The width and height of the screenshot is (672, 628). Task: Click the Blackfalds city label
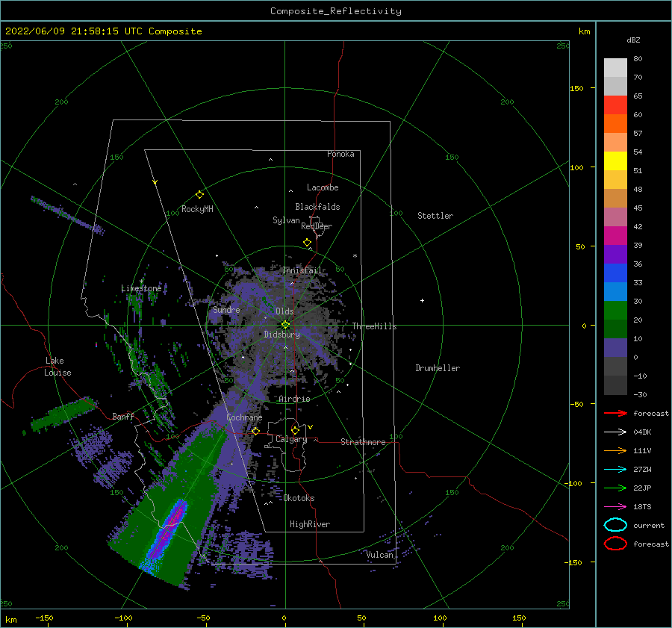click(317, 207)
